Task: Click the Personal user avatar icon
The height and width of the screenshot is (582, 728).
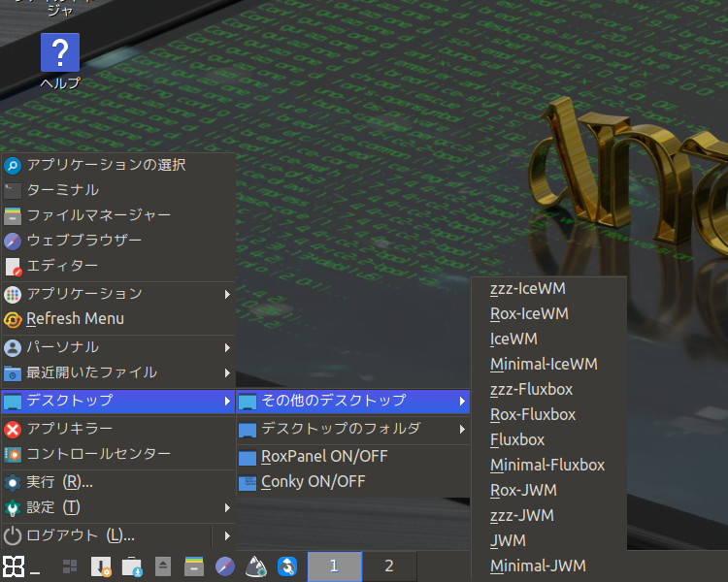Action: click(x=13, y=347)
